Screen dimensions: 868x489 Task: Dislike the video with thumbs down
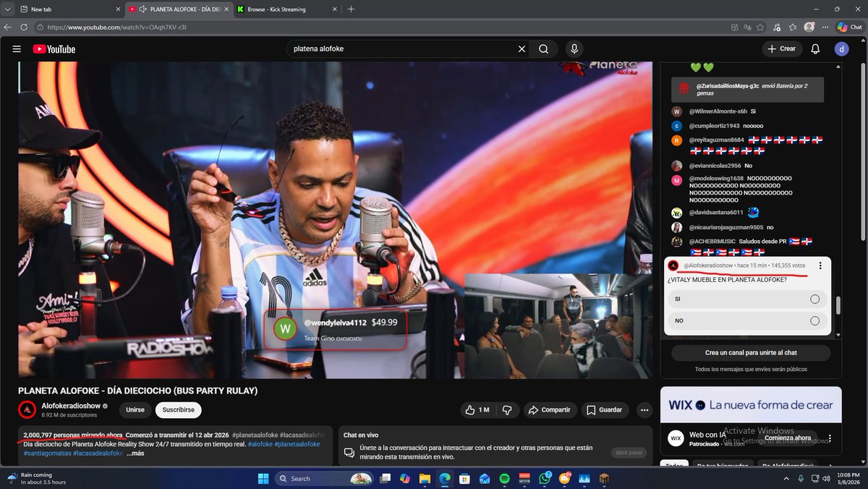tap(507, 410)
